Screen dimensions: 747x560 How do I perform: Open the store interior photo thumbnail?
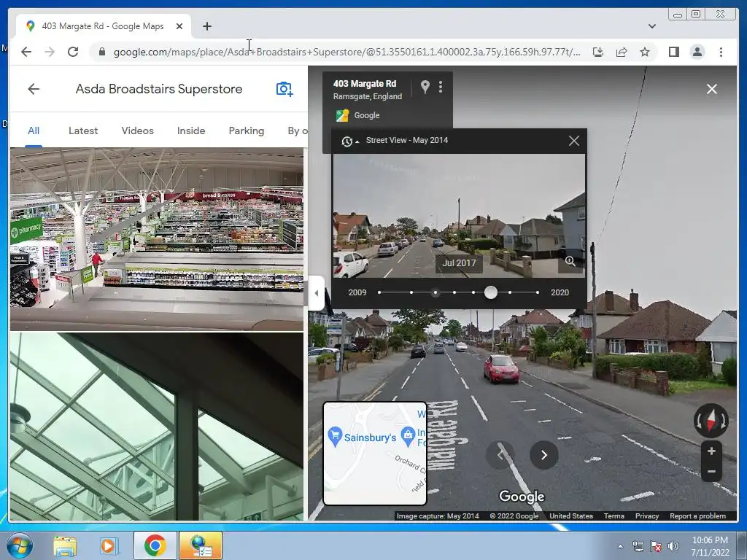pos(157,239)
